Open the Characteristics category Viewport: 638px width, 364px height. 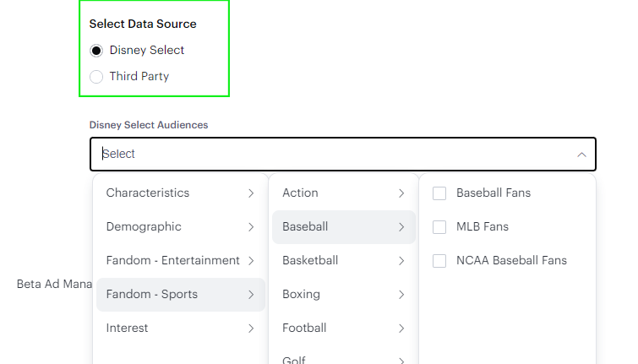tap(181, 193)
